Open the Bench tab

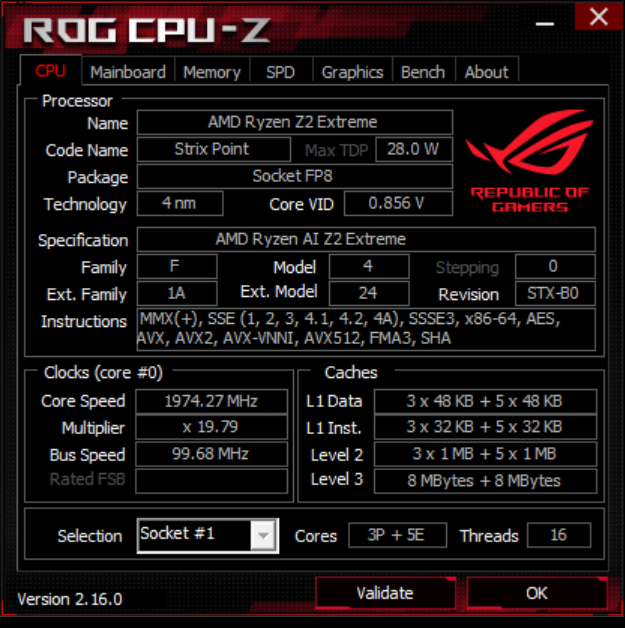423,72
